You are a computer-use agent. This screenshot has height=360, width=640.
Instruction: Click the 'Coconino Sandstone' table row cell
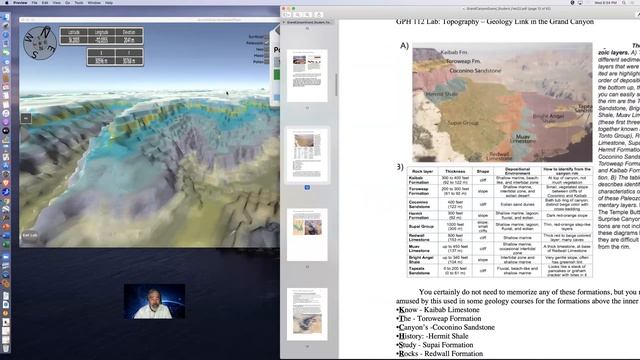click(423, 204)
